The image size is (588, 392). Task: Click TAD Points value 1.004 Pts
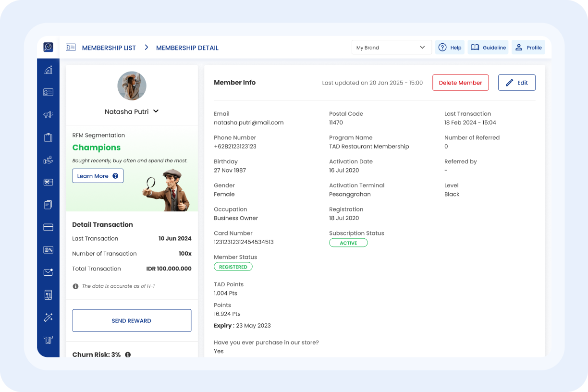click(225, 293)
